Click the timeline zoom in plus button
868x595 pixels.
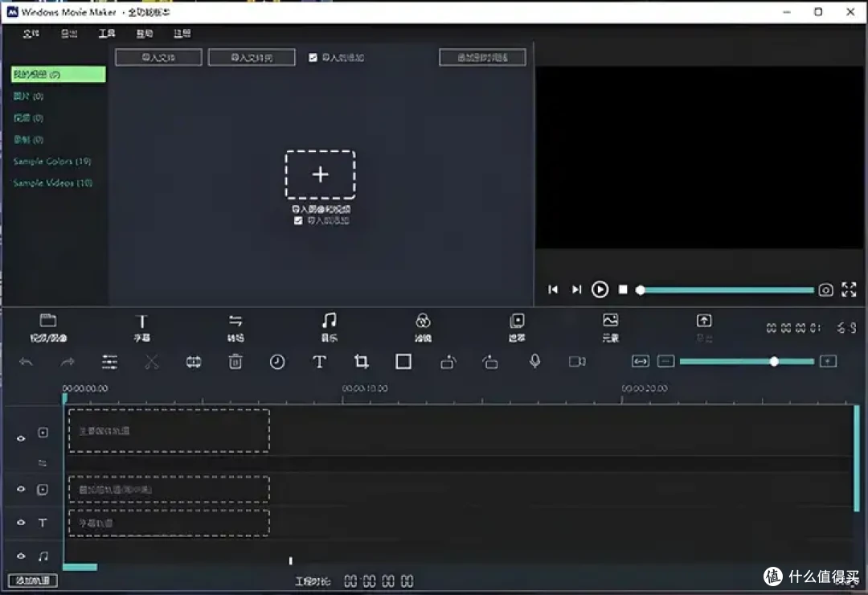click(x=828, y=362)
